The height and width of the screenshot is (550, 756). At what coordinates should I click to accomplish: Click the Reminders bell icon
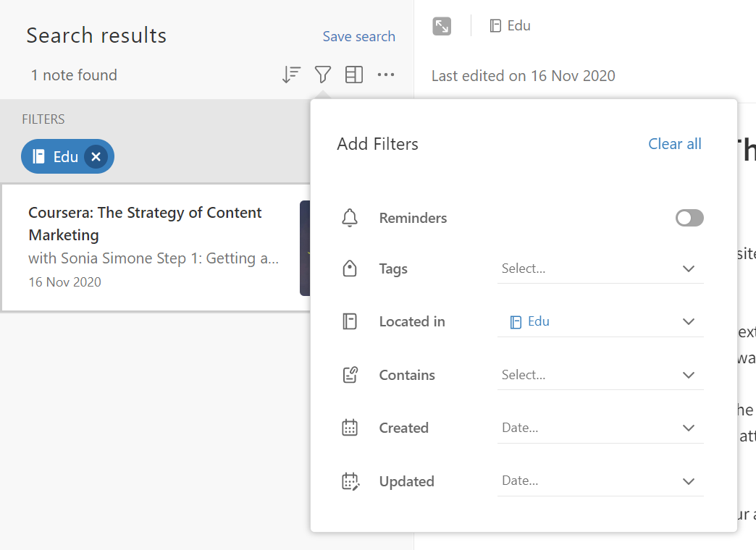(350, 218)
